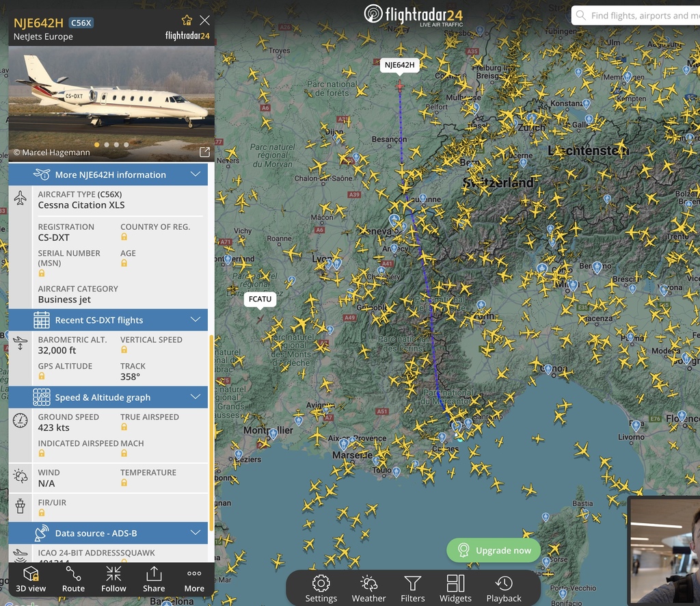Click the locked GPS Altitude padlock
700x606 pixels.
(42, 376)
